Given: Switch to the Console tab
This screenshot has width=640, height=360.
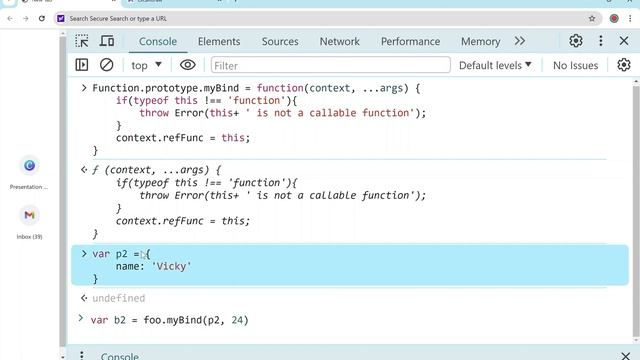Looking at the screenshot, I should (x=158, y=42).
